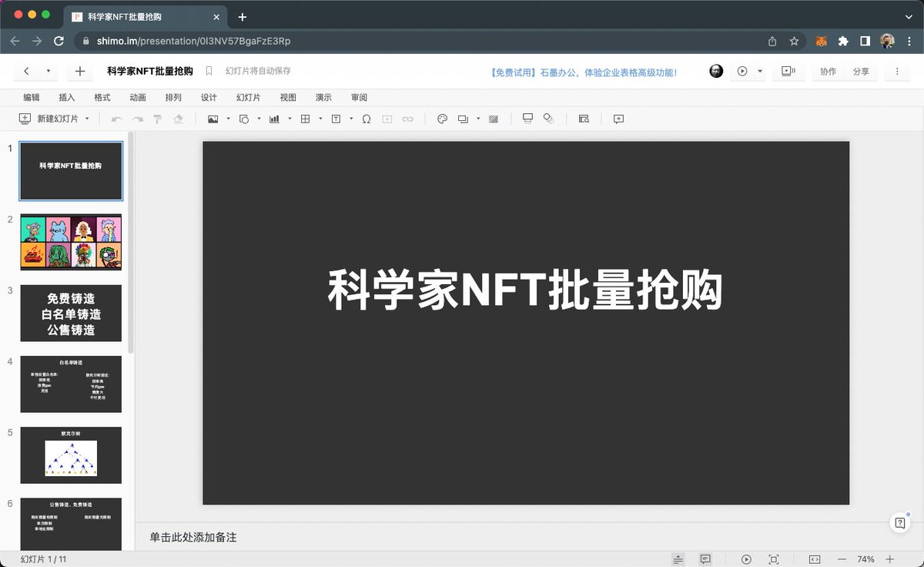
Task: Click the slide size rectangle icon
Action: click(x=463, y=119)
